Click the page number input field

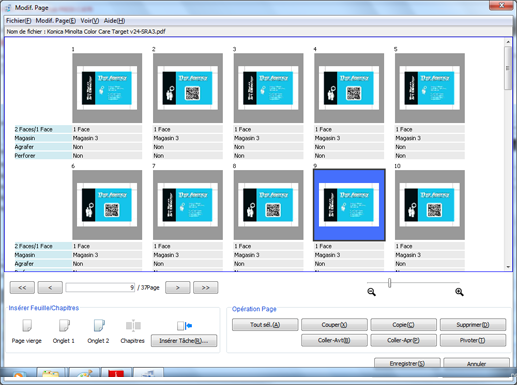pyautogui.click(x=100, y=287)
